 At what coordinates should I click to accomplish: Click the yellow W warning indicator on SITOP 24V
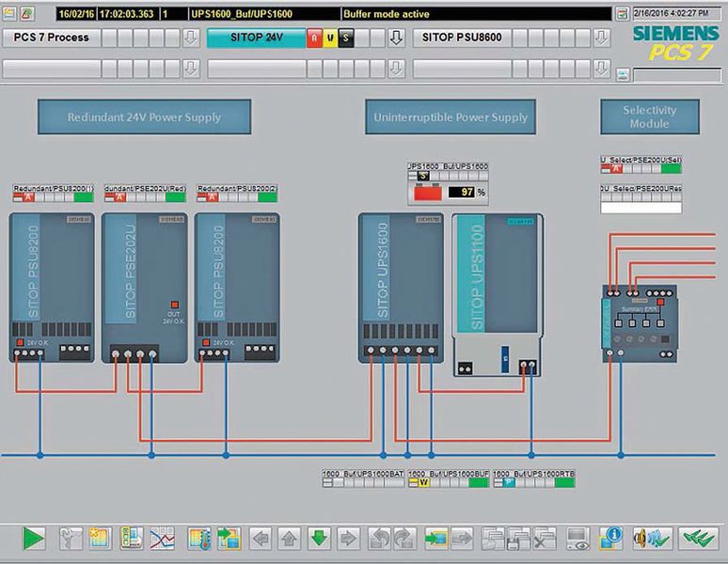click(x=330, y=38)
